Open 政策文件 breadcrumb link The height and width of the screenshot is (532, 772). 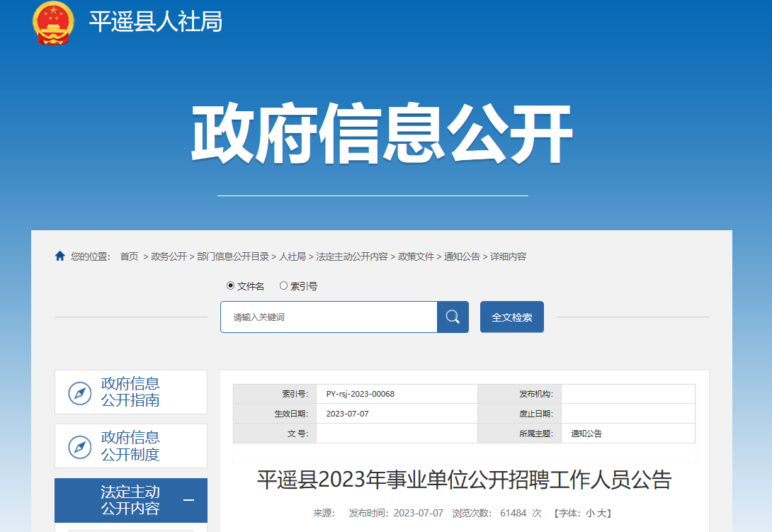click(416, 256)
